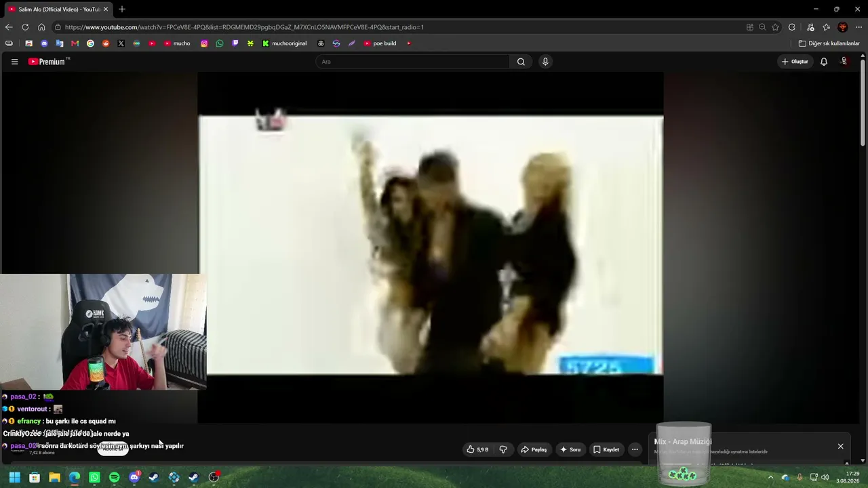Open the Windows Start menu
The image size is (868, 488).
coord(15,477)
